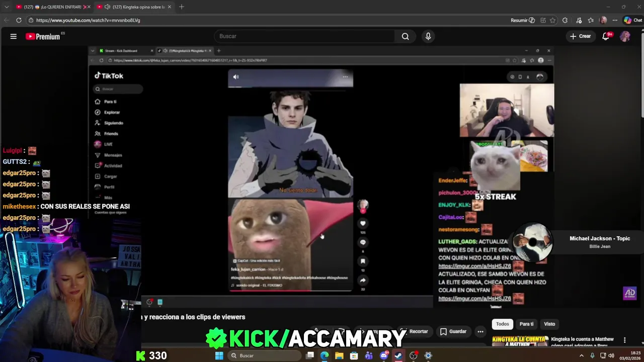
Task: Open Steam from the taskbar
Action: 398,355
